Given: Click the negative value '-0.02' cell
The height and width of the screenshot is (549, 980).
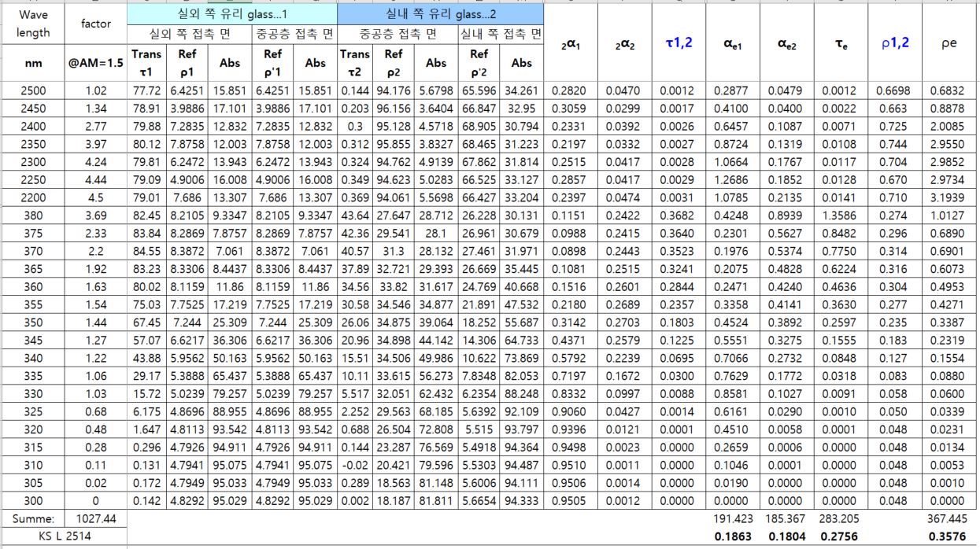Looking at the screenshot, I should pyautogui.click(x=355, y=465).
